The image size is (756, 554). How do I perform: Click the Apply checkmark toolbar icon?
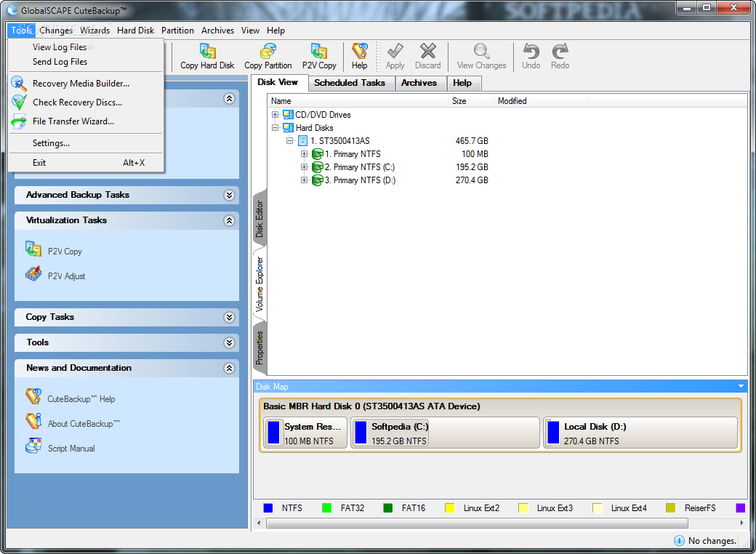click(x=395, y=51)
